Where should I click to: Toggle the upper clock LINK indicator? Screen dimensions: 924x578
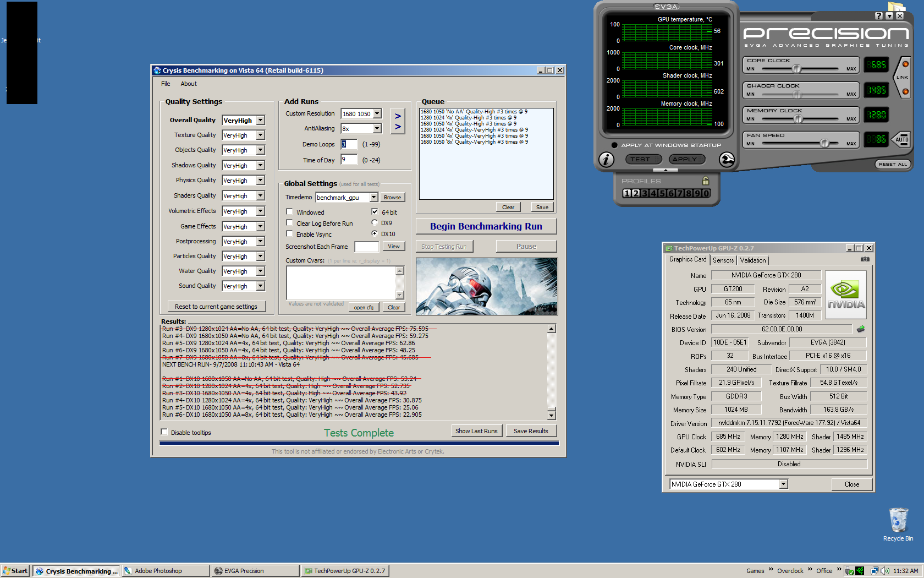tap(905, 64)
